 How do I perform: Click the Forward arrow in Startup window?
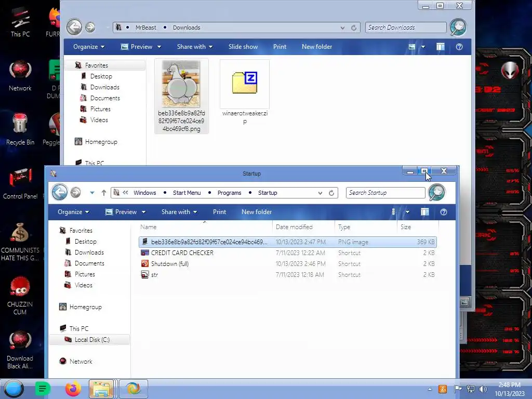click(76, 192)
